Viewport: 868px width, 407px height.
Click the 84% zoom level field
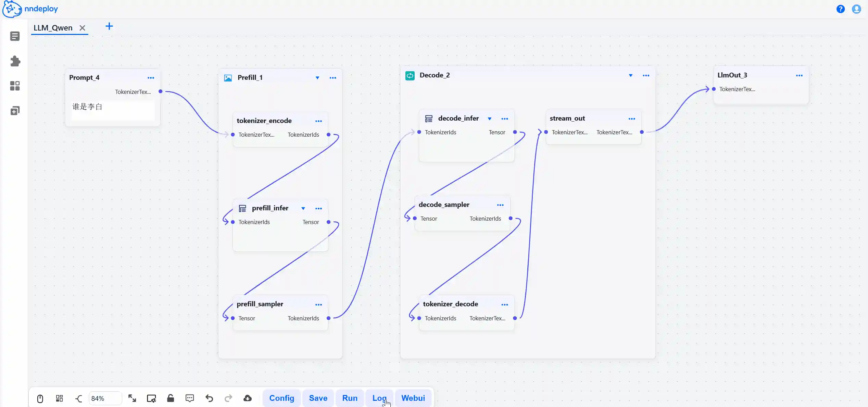105,398
